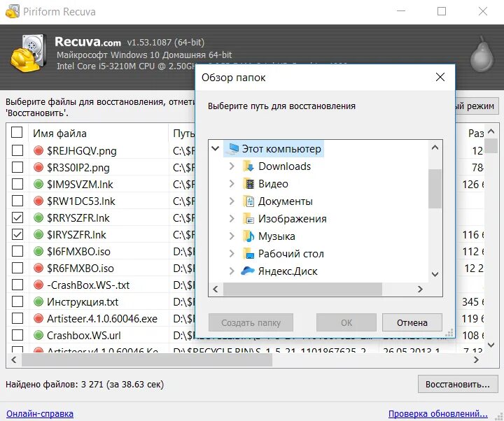
Task: Check the box for Crashbox.WS.url
Action: (17, 335)
